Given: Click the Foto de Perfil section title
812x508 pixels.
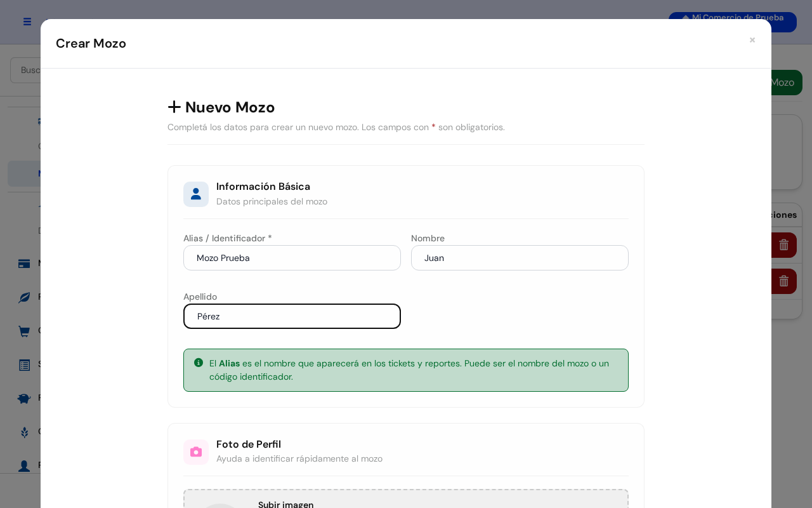Looking at the screenshot, I should tap(249, 444).
